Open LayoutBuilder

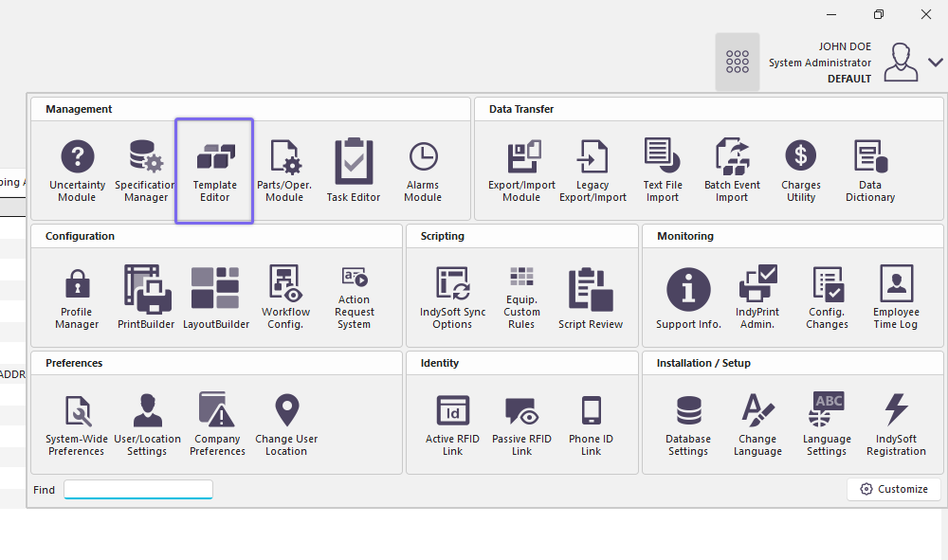[215, 298]
